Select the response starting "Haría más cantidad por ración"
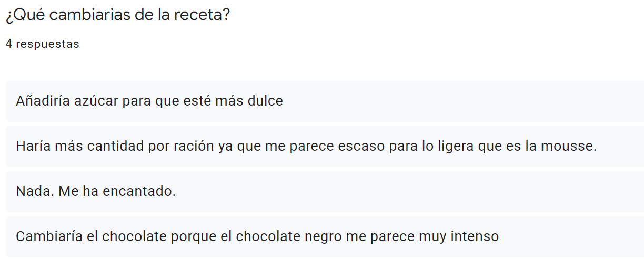 coord(325,146)
